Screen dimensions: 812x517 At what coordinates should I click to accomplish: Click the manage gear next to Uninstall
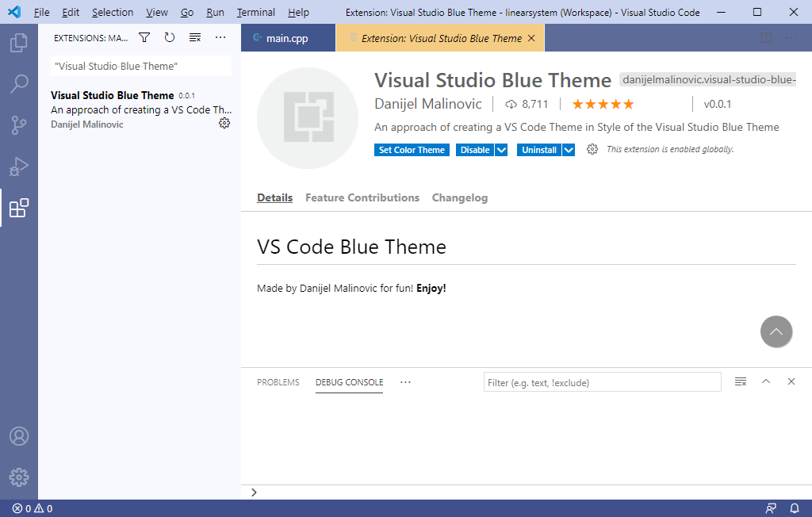tap(592, 149)
